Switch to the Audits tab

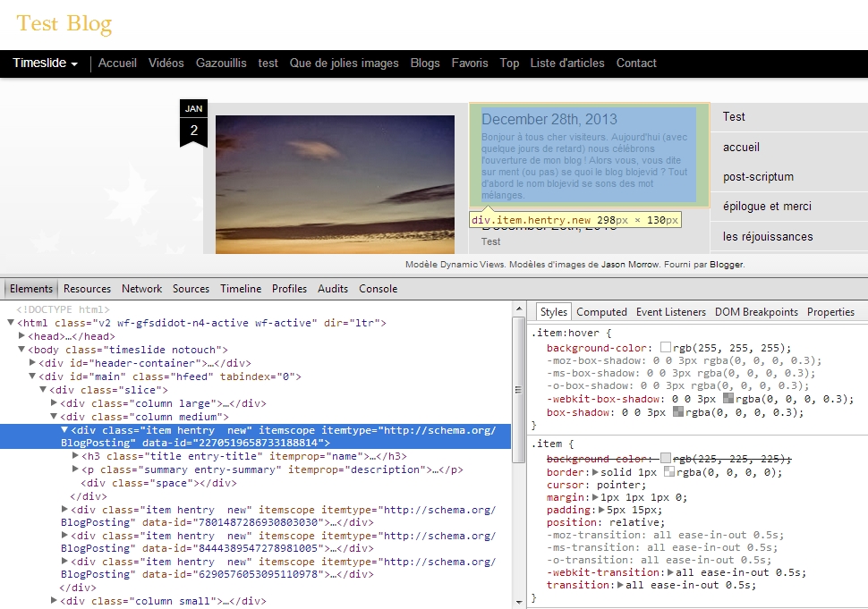coord(333,289)
